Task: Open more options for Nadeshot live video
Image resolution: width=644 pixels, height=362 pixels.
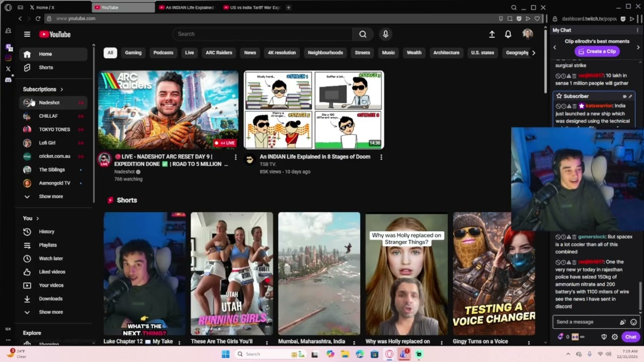Action: pos(235,157)
